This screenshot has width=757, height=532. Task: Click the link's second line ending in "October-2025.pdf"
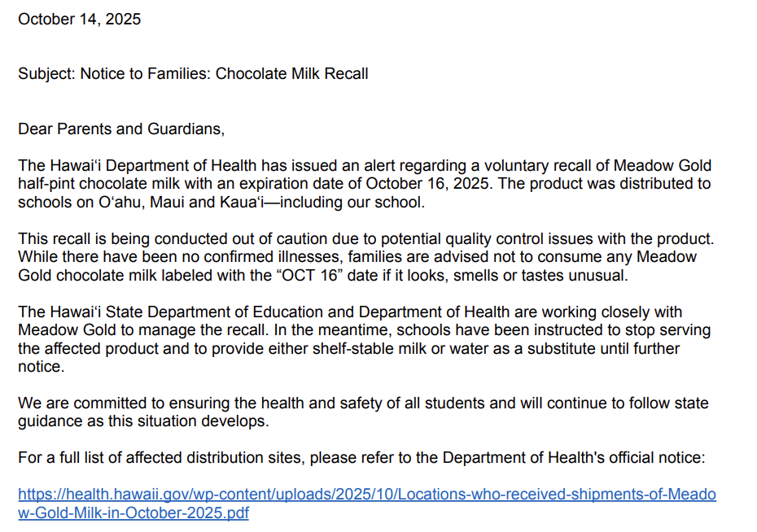click(133, 513)
